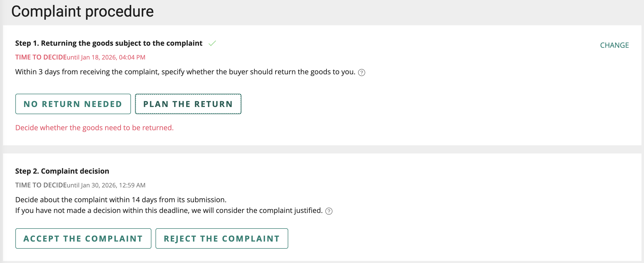Click Step 2 Complaint decision title

point(62,171)
